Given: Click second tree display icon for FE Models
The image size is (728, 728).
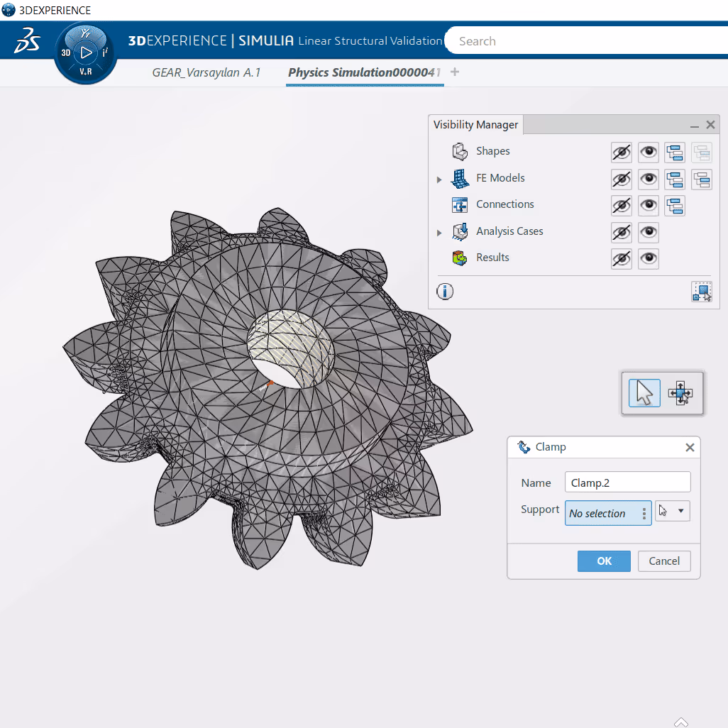Looking at the screenshot, I should tap(702, 180).
